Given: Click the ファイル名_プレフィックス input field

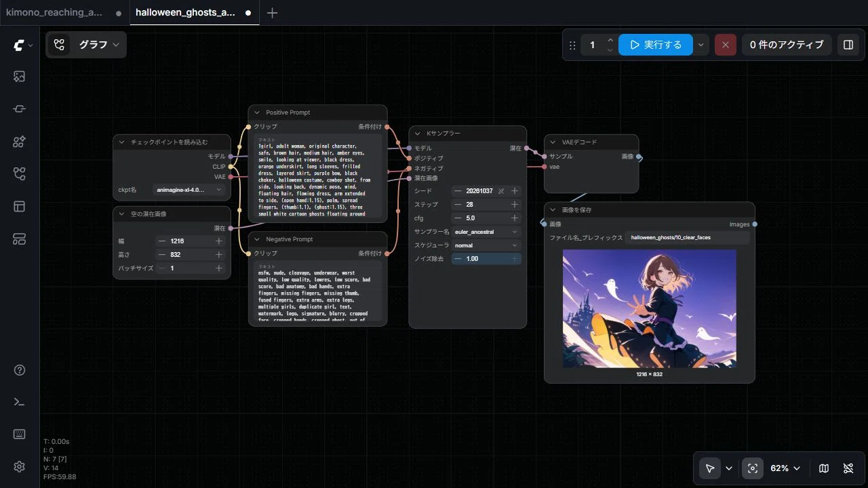Looking at the screenshot, I should point(687,238).
